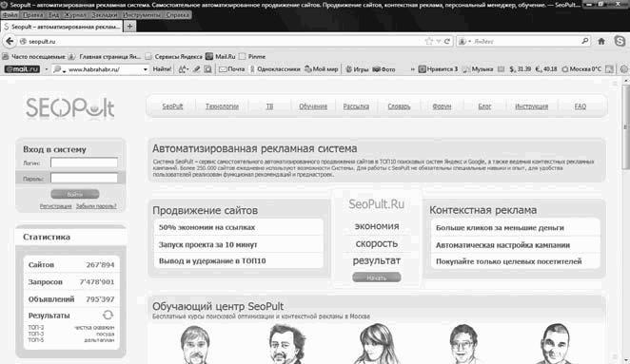
Task: Open the Регистрация link
Action: pyautogui.click(x=55, y=206)
